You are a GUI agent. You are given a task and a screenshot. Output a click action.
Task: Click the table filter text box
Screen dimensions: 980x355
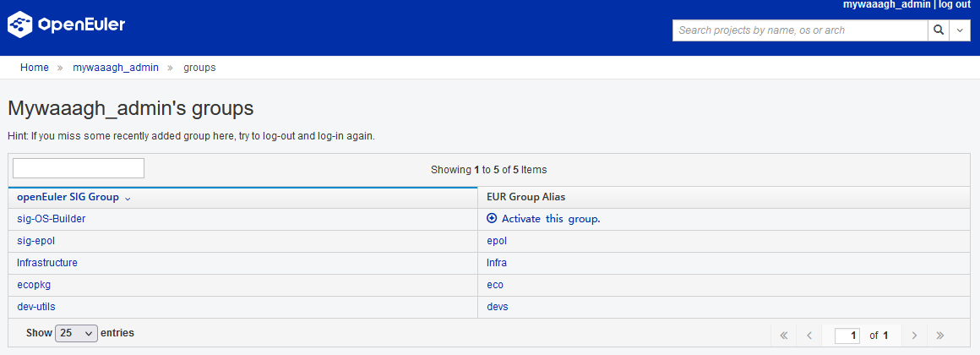pyautogui.click(x=79, y=168)
